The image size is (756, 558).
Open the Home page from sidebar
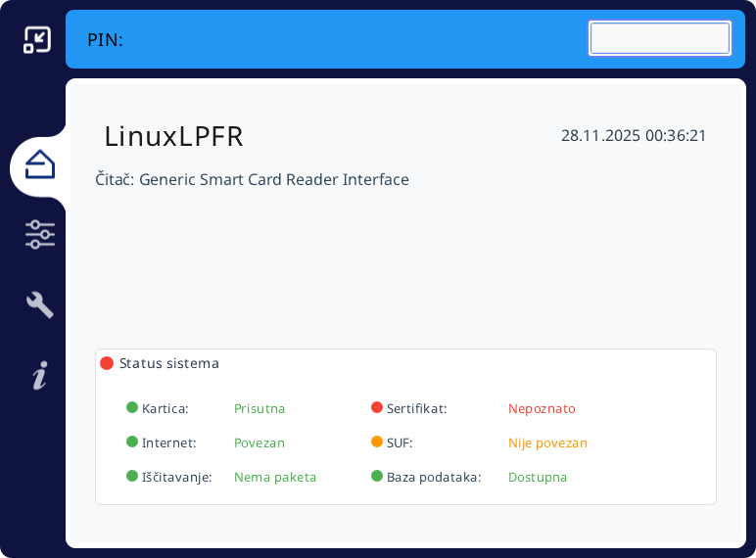coord(40,164)
